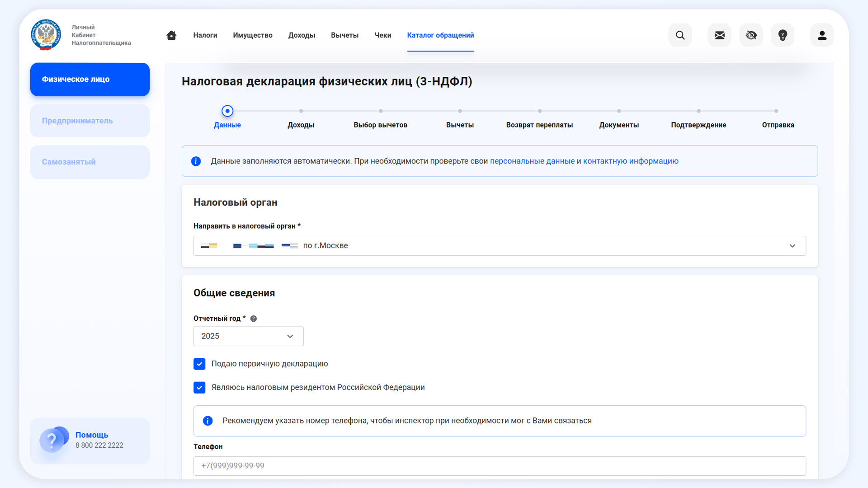Click the Телефон input field
This screenshot has width=868, height=488.
[x=500, y=466]
